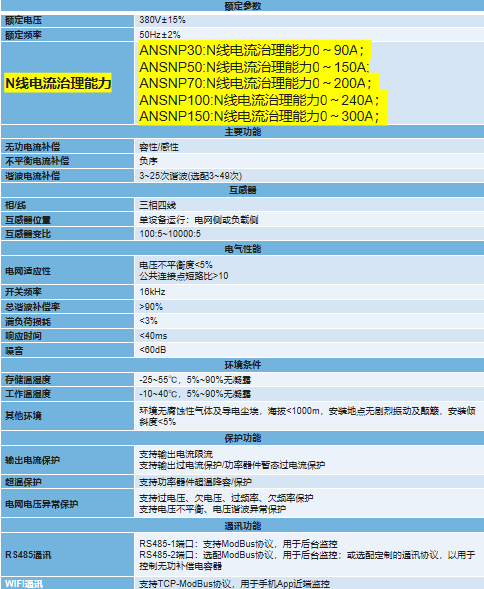The image size is (484, 589).
Task: Select the '相/线' row label
Action: [x=15, y=205]
